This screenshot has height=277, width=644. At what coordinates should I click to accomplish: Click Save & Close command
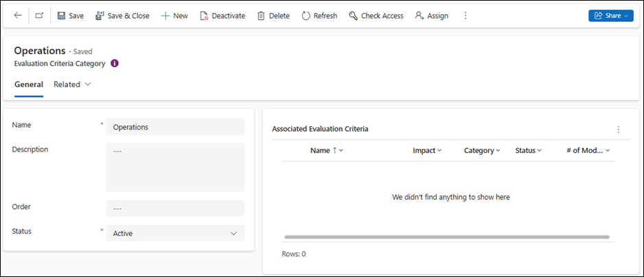[122, 16]
